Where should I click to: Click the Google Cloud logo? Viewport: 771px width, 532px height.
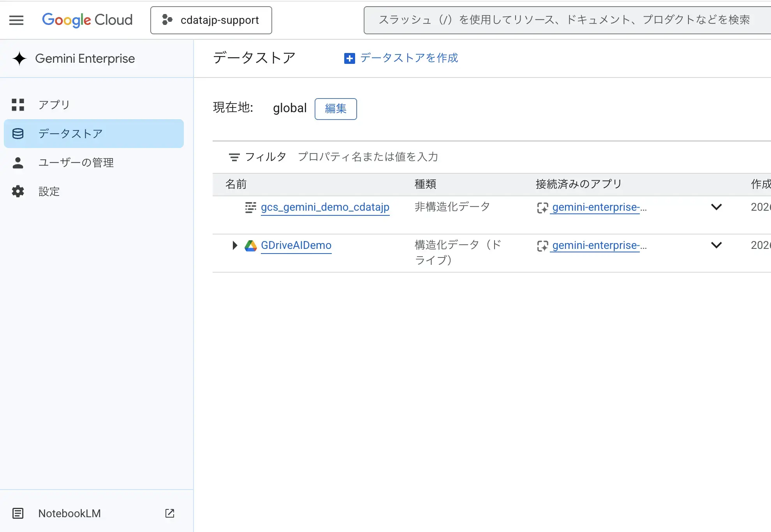87,20
